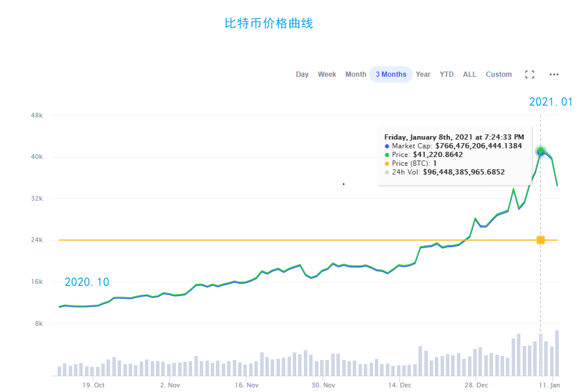Switch chart to Year view
Image resolution: width=578 pixels, height=392 pixels.
point(423,74)
